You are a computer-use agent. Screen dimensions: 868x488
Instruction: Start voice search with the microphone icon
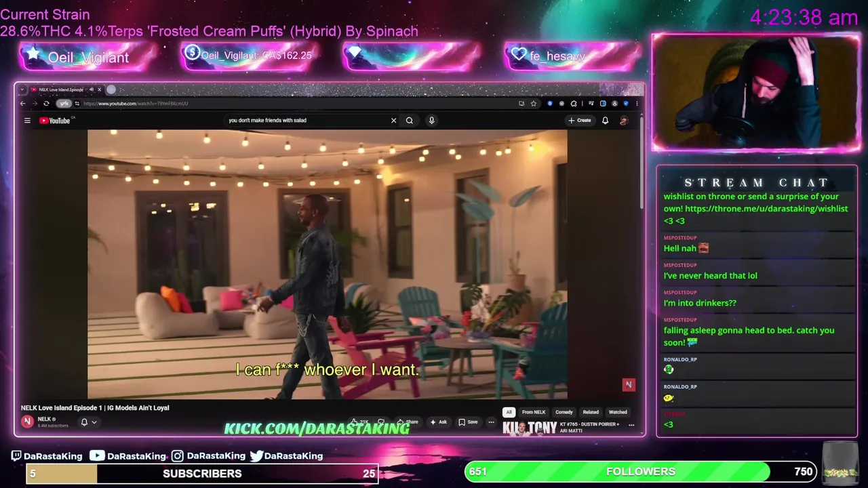click(431, 121)
